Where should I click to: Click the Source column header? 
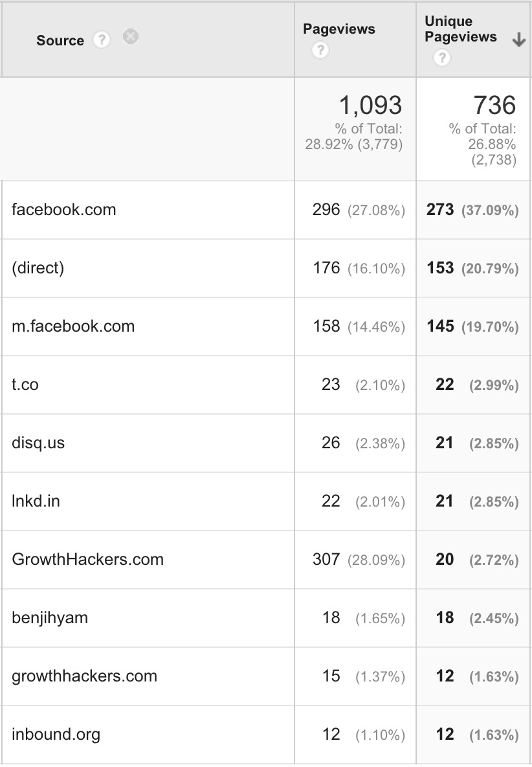[x=60, y=40]
